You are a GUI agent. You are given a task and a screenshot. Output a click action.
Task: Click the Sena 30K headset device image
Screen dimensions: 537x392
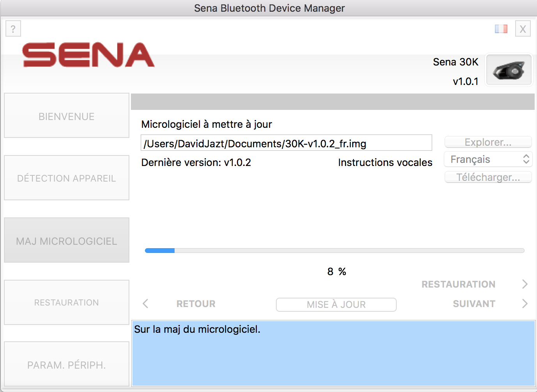[509, 71]
